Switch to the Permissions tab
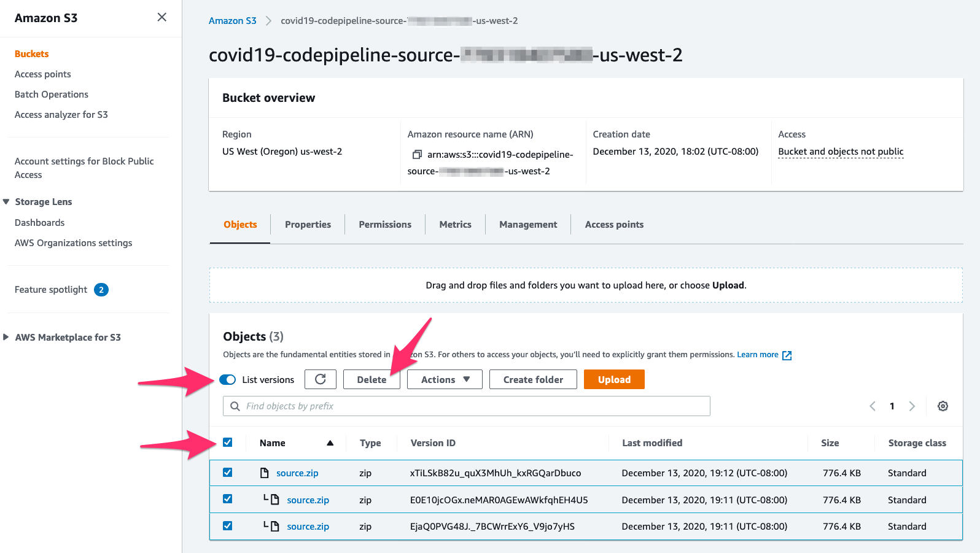The height and width of the screenshot is (553, 980). pyautogui.click(x=385, y=225)
